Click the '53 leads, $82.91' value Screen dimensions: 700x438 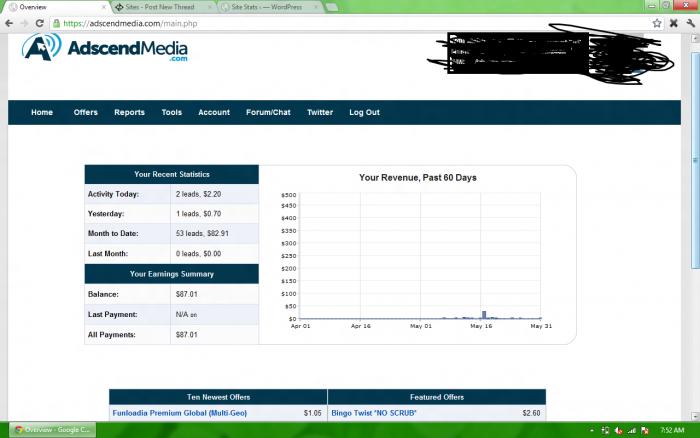(202, 234)
